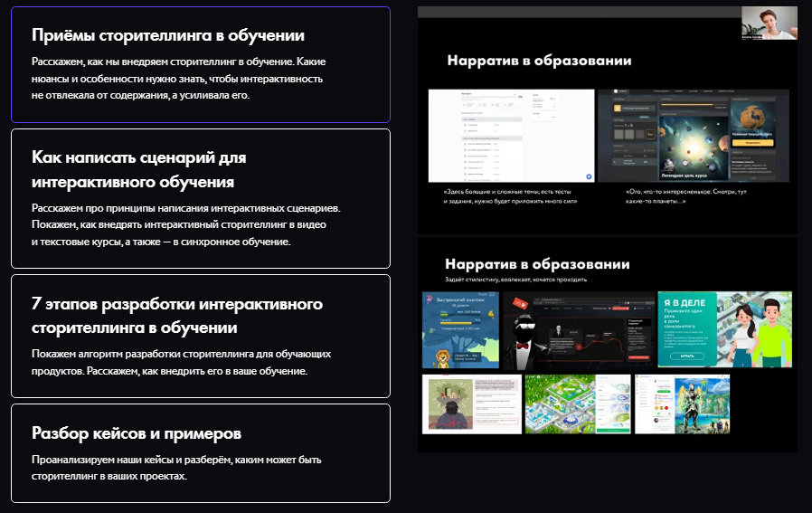
Task: Click the lion mascot icon
Action: pyautogui.click(x=443, y=358)
